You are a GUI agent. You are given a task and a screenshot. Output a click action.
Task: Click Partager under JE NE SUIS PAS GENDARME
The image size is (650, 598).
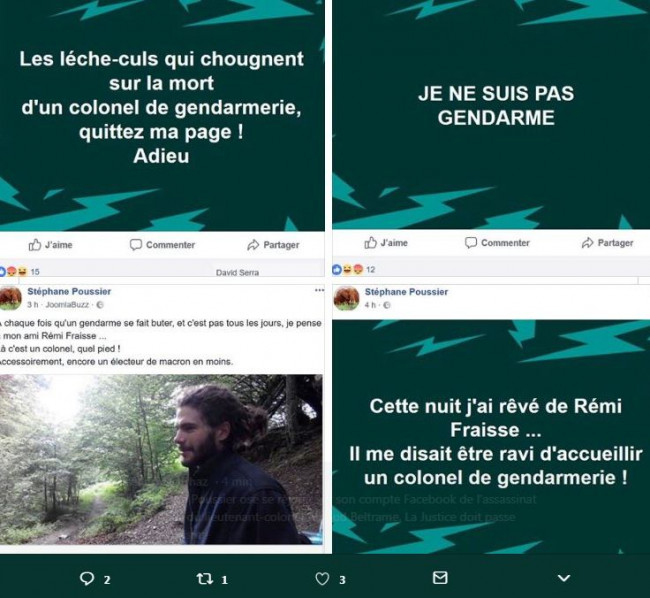click(x=608, y=243)
